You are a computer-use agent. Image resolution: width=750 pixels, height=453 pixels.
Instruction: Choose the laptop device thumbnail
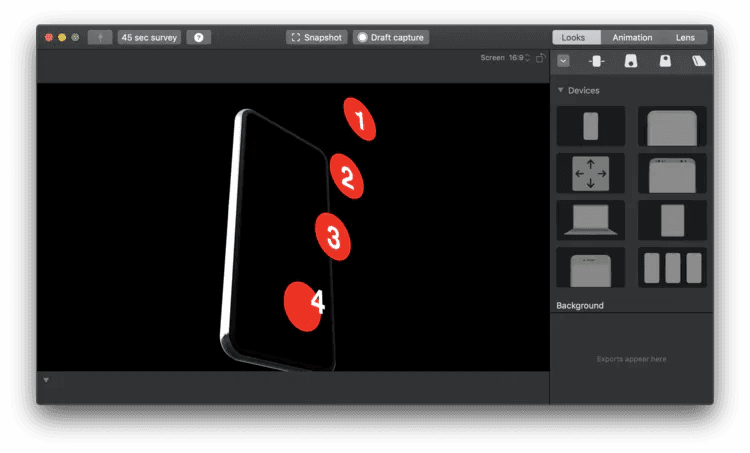click(x=590, y=220)
